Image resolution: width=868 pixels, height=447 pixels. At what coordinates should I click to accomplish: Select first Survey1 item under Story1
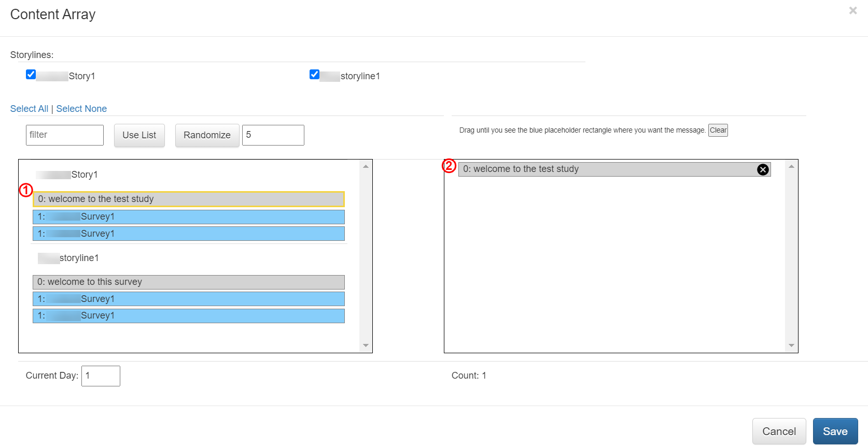pyautogui.click(x=189, y=217)
